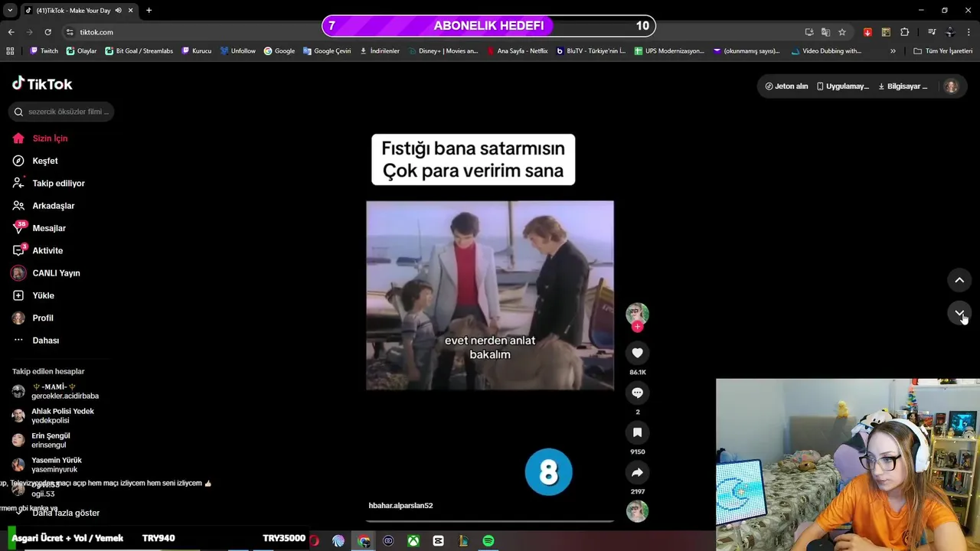The height and width of the screenshot is (551, 980).
Task: Open the Video Dubbing bookmark
Action: click(826, 51)
